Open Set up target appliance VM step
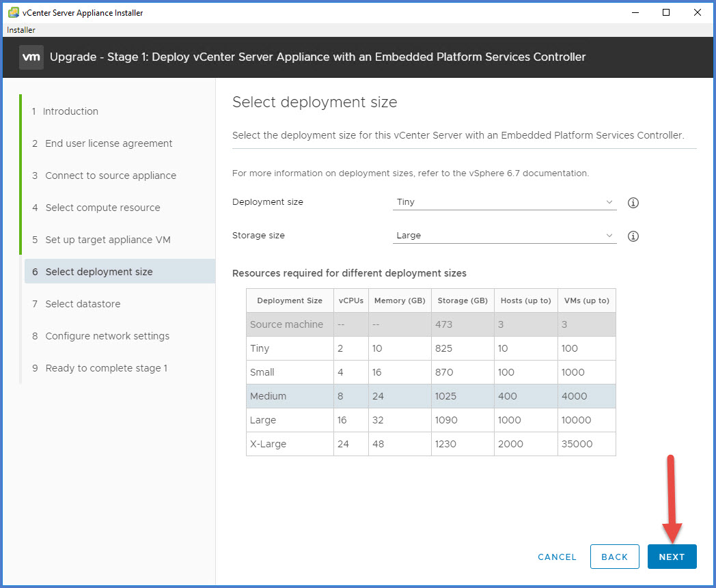This screenshot has width=716, height=588. tap(108, 240)
